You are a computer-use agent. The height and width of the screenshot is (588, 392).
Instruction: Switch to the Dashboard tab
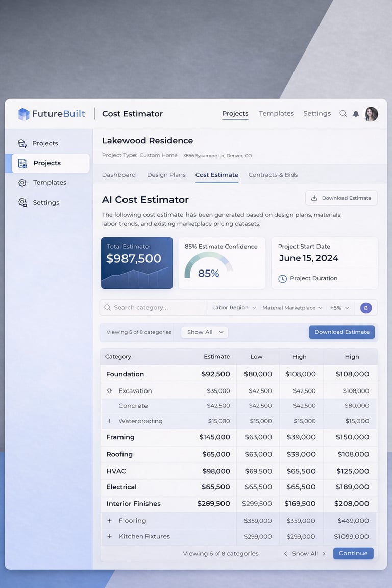[119, 175]
